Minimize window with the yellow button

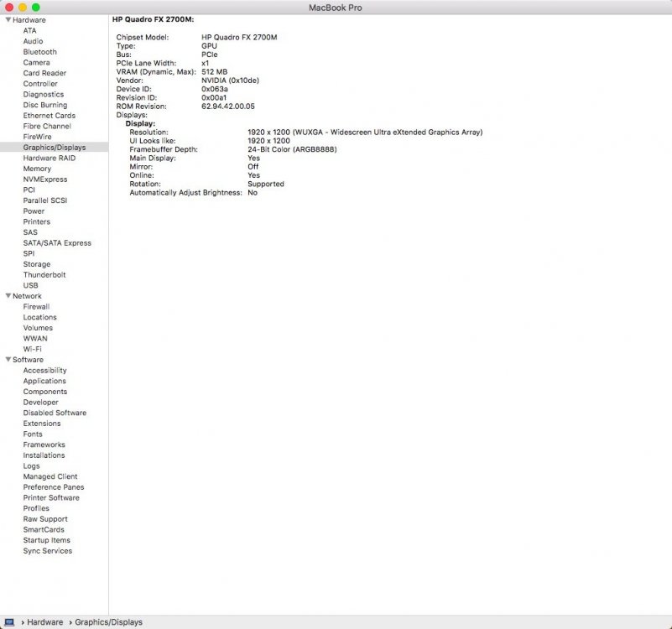(23, 8)
